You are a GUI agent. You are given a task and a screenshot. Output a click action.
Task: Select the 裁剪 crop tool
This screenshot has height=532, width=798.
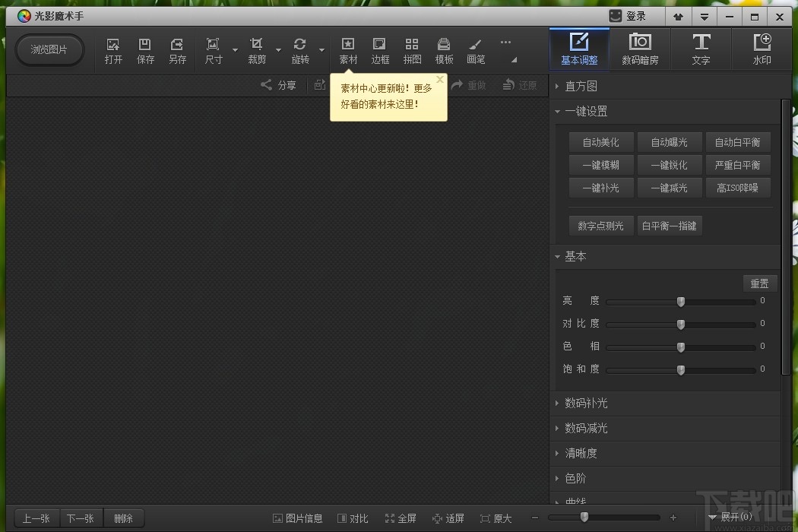pyautogui.click(x=257, y=51)
